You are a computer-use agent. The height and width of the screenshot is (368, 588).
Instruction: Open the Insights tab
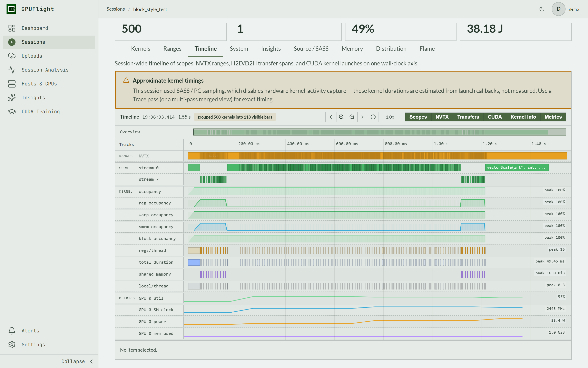[x=271, y=49]
